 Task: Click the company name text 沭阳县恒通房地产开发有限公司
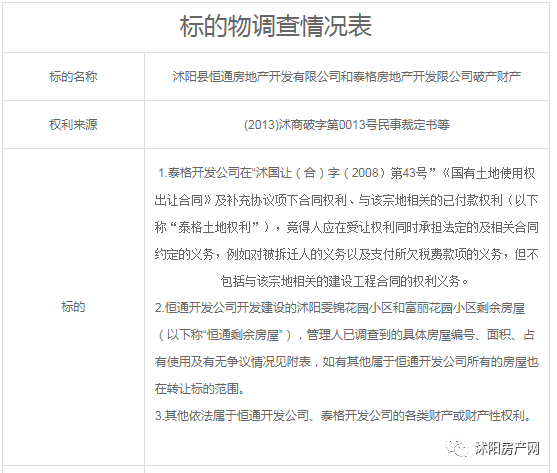coord(255,77)
